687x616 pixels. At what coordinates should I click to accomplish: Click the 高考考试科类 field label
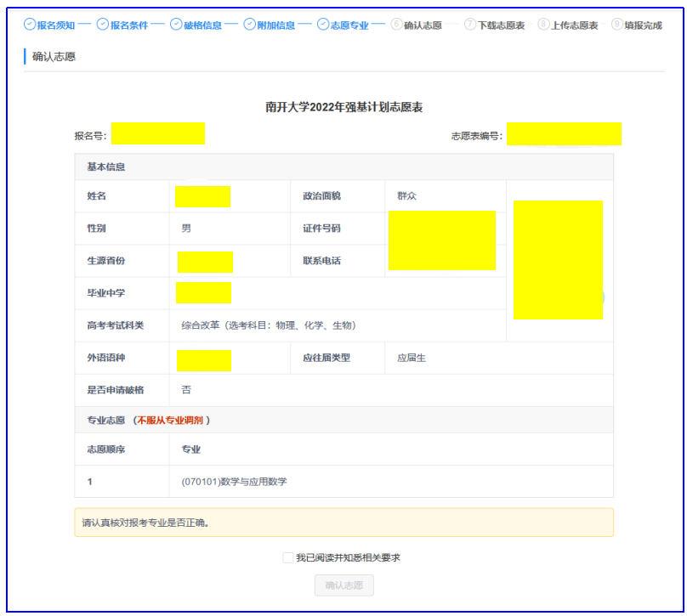pyautogui.click(x=116, y=325)
